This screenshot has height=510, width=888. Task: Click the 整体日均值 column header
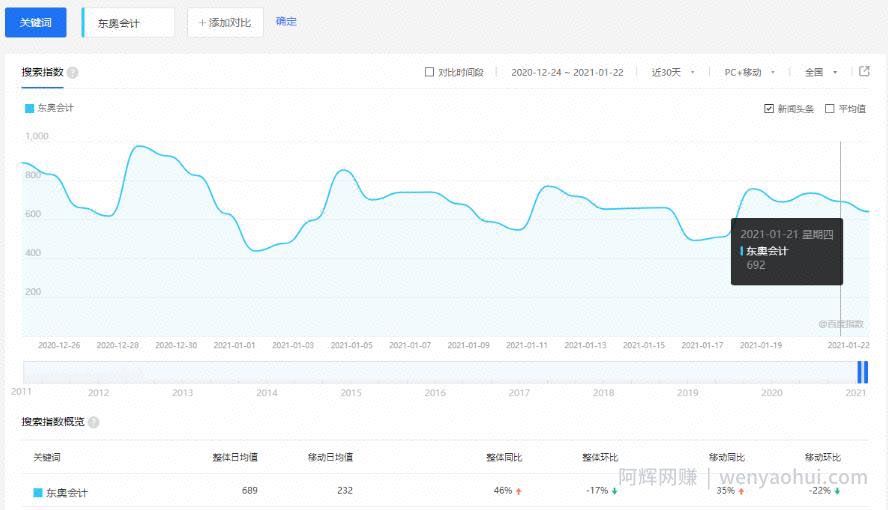coord(235,457)
